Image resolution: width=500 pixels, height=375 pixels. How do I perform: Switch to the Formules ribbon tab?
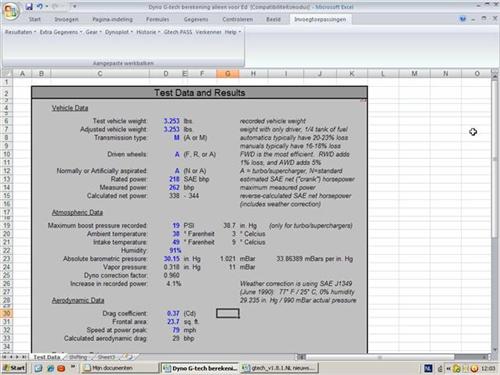tap(157, 19)
